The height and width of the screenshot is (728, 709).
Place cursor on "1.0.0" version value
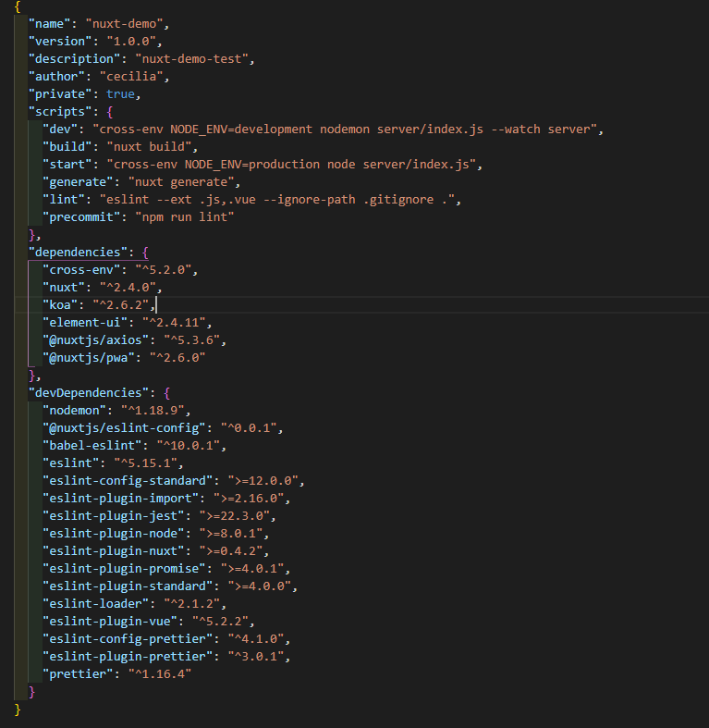click(131, 42)
